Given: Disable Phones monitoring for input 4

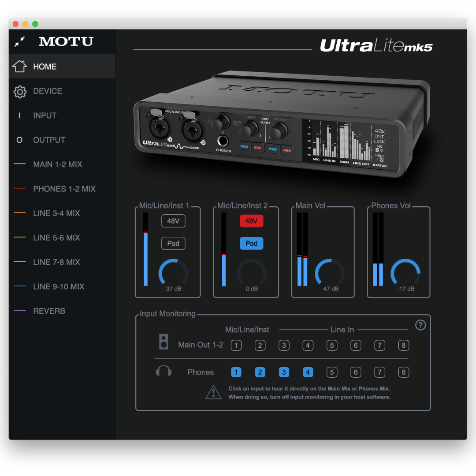Looking at the screenshot, I should point(308,372).
